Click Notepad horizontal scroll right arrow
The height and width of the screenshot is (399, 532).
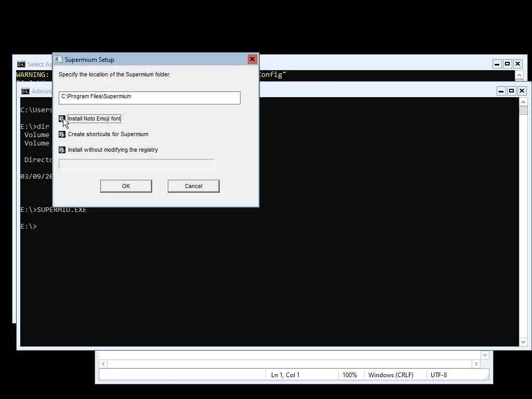click(x=476, y=364)
